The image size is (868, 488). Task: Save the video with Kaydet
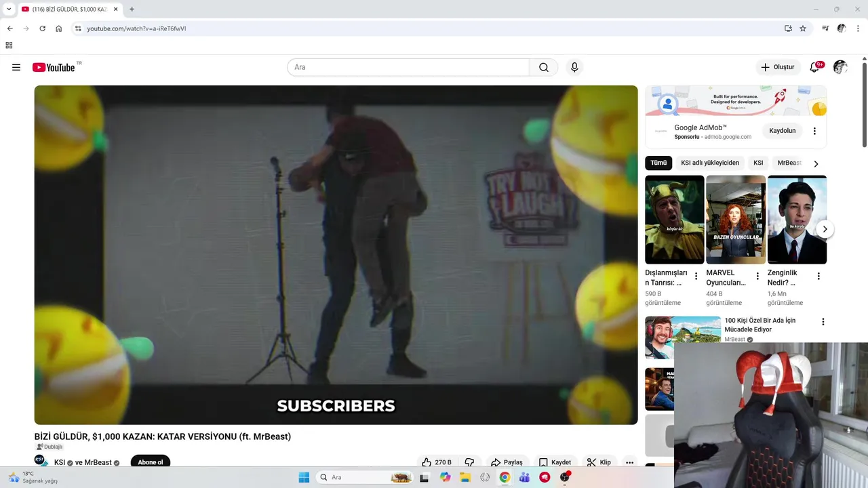555,462
